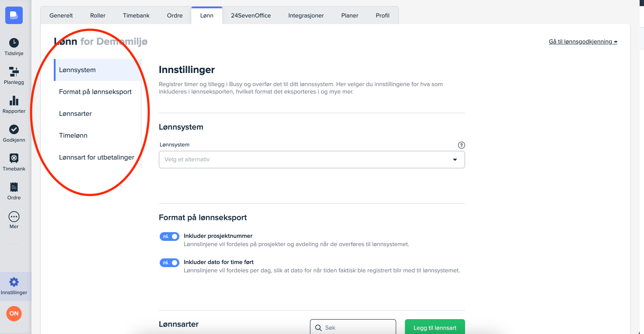Click the Legg til lønnsart button
Image resolution: width=644 pixels, height=334 pixels.
[x=434, y=327]
